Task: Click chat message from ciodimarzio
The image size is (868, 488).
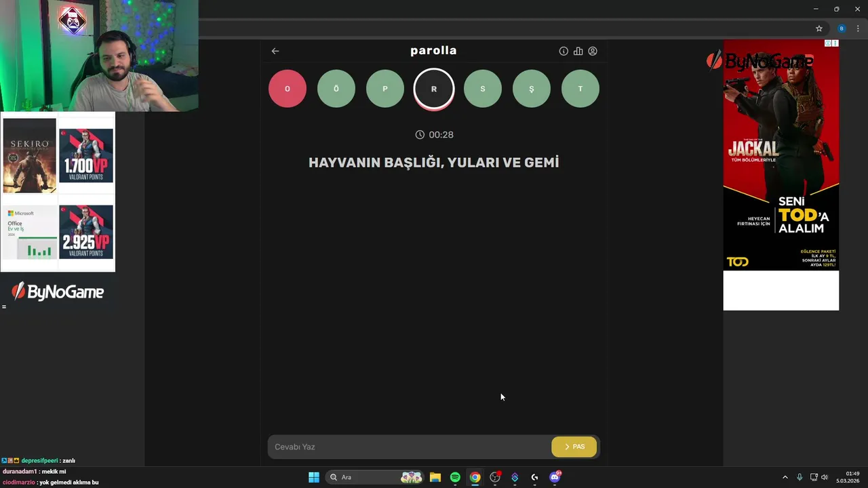Action: [51, 483]
